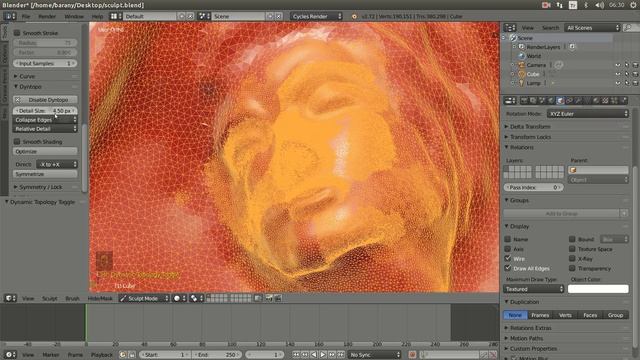Uncheck Draw All Edges checkbox

[508, 269]
